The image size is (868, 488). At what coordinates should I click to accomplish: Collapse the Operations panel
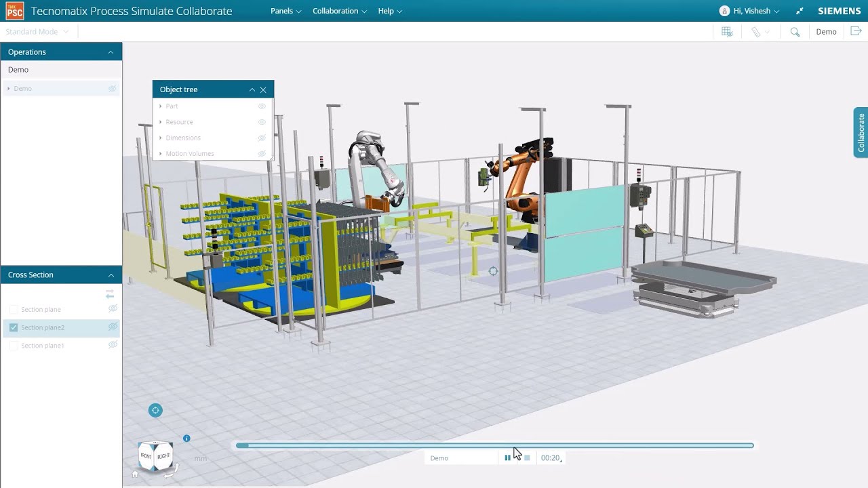click(x=111, y=52)
